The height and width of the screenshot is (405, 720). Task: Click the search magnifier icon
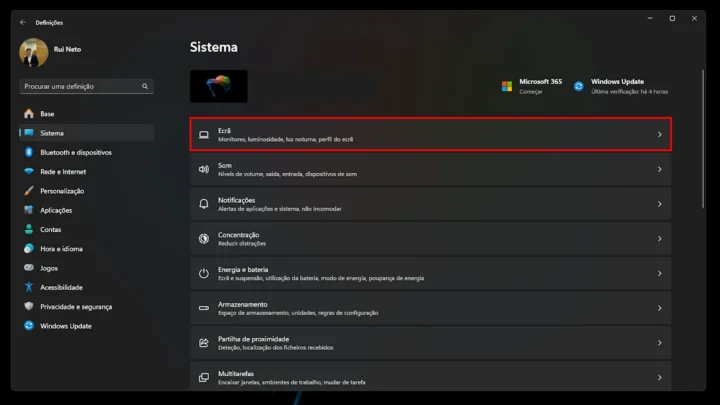[x=145, y=87]
